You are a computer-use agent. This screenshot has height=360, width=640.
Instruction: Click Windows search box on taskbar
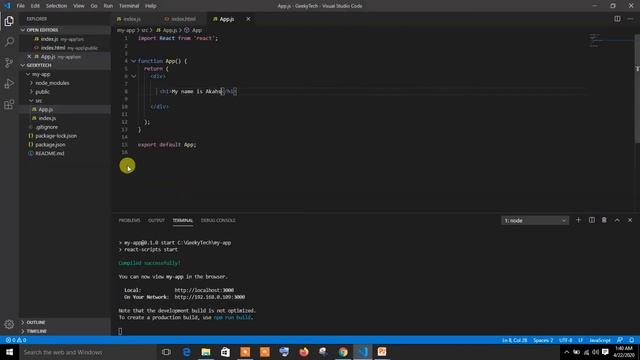(x=88, y=352)
